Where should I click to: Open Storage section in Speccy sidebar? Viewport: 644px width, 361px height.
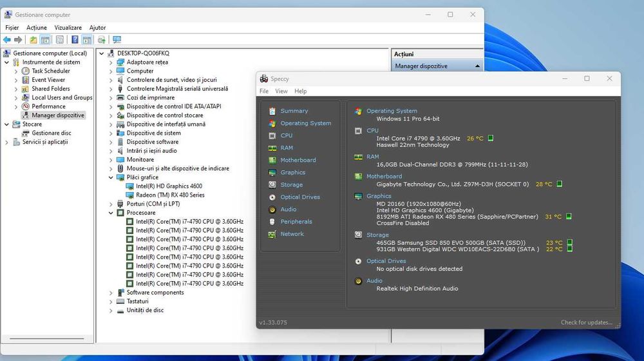[x=292, y=185]
